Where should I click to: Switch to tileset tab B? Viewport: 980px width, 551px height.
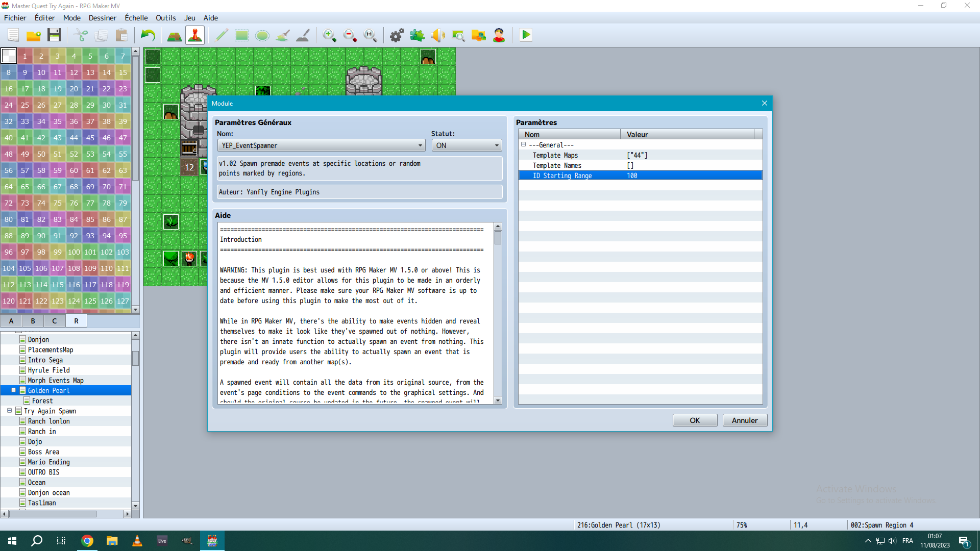[33, 321]
